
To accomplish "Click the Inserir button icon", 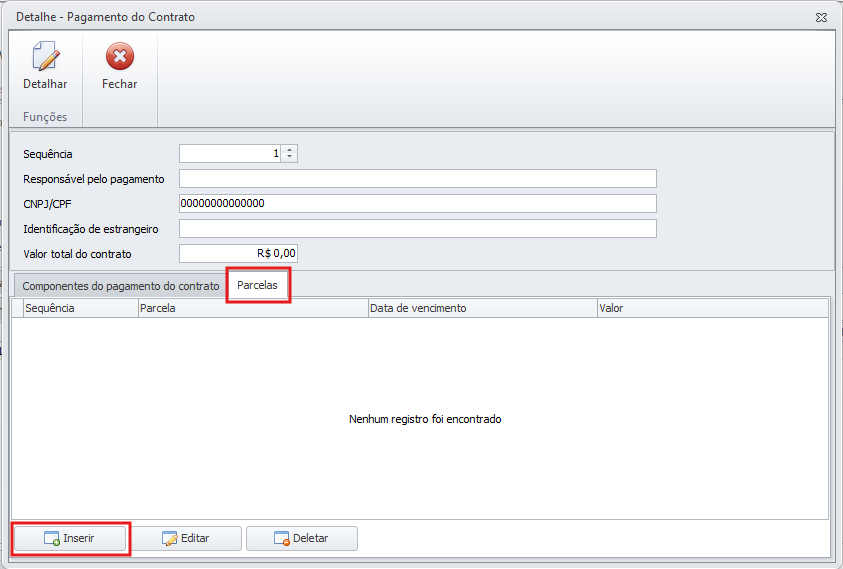I will (x=51, y=538).
